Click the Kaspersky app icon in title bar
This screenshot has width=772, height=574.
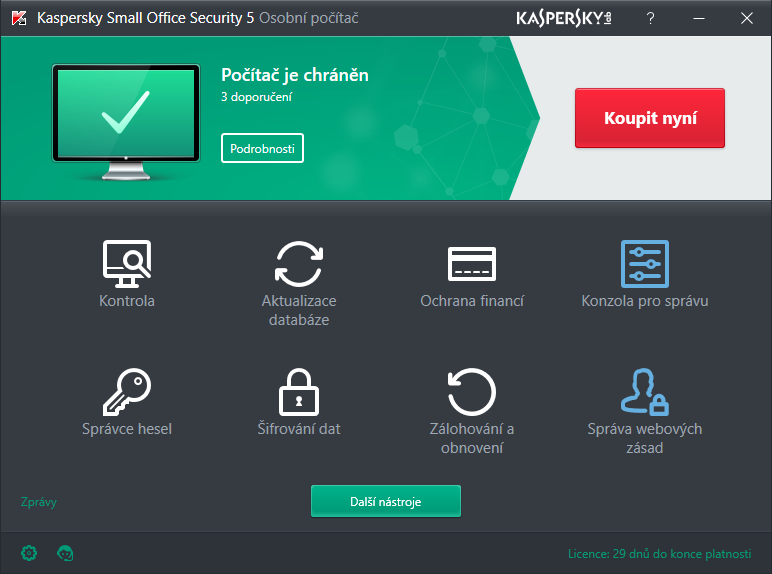pyautogui.click(x=19, y=18)
